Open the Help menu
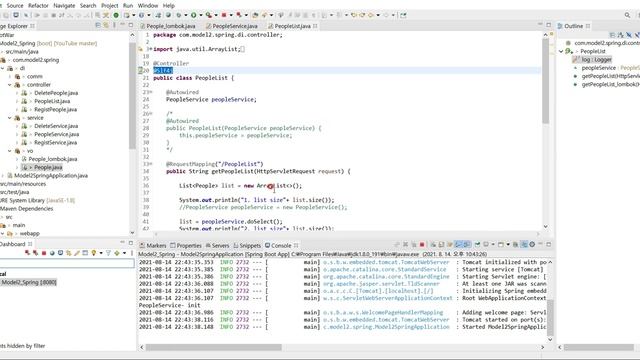Image resolution: width=640 pixels, height=360 pixels. [x=169, y=6]
